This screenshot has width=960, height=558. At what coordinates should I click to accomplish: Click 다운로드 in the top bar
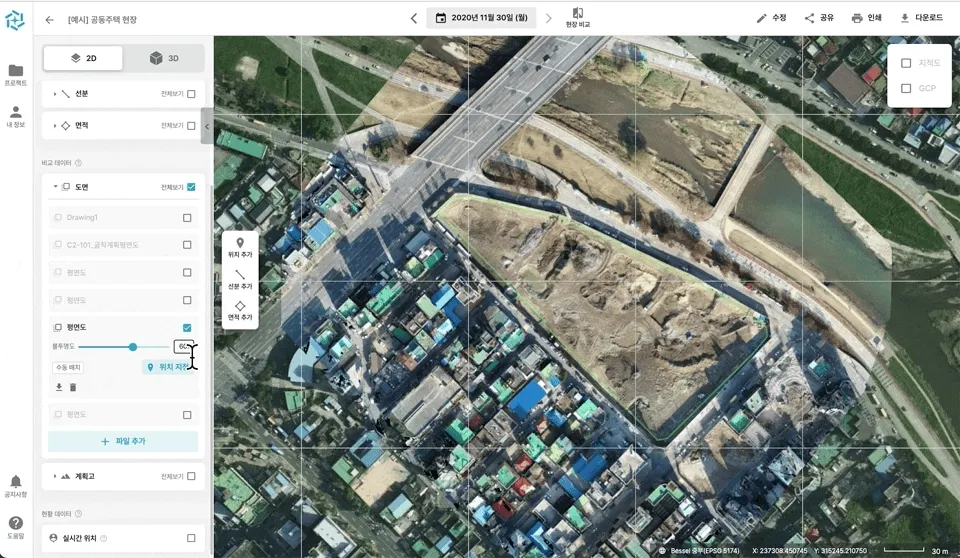pyautogui.click(x=921, y=18)
